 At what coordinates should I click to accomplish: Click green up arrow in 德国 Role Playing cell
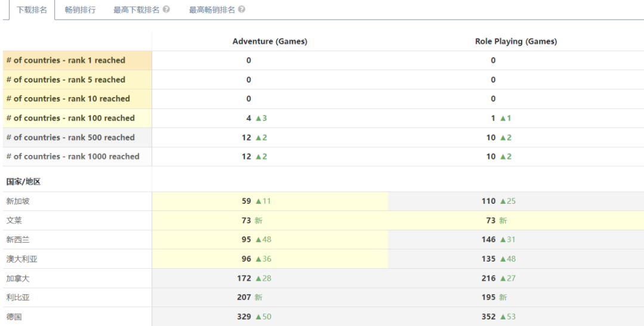pos(503,317)
